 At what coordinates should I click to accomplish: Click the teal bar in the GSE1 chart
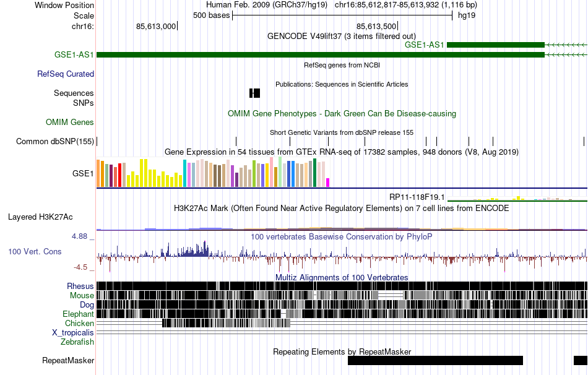(184, 173)
